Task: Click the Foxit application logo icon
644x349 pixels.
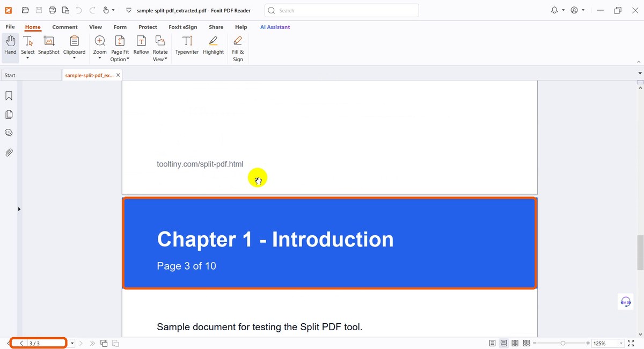Action: (x=9, y=10)
